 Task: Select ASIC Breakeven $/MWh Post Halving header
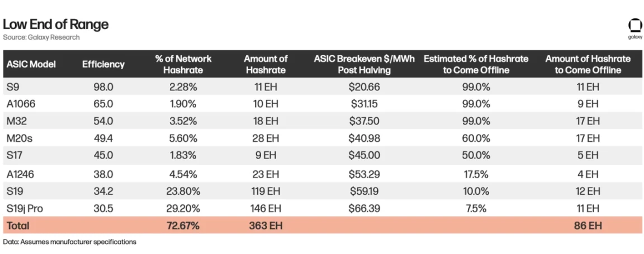pyautogui.click(x=364, y=64)
